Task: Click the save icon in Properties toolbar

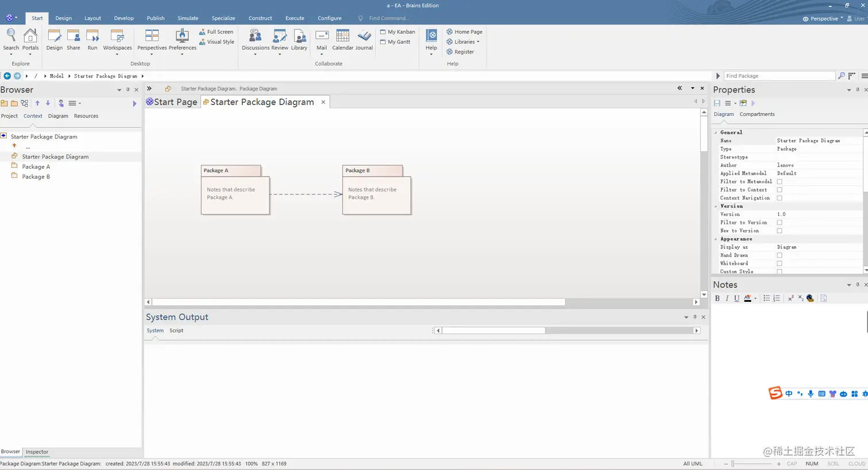Action: click(x=717, y=103)
